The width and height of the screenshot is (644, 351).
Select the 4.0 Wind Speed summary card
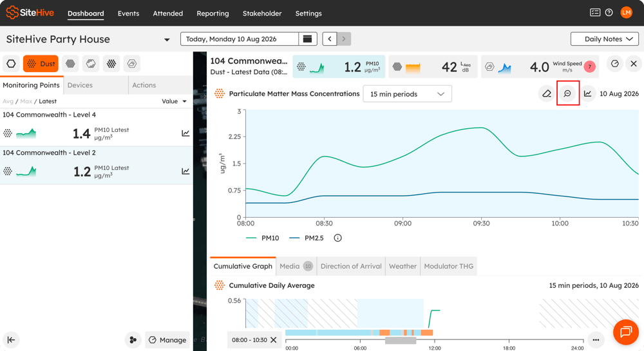click(540, 66)
